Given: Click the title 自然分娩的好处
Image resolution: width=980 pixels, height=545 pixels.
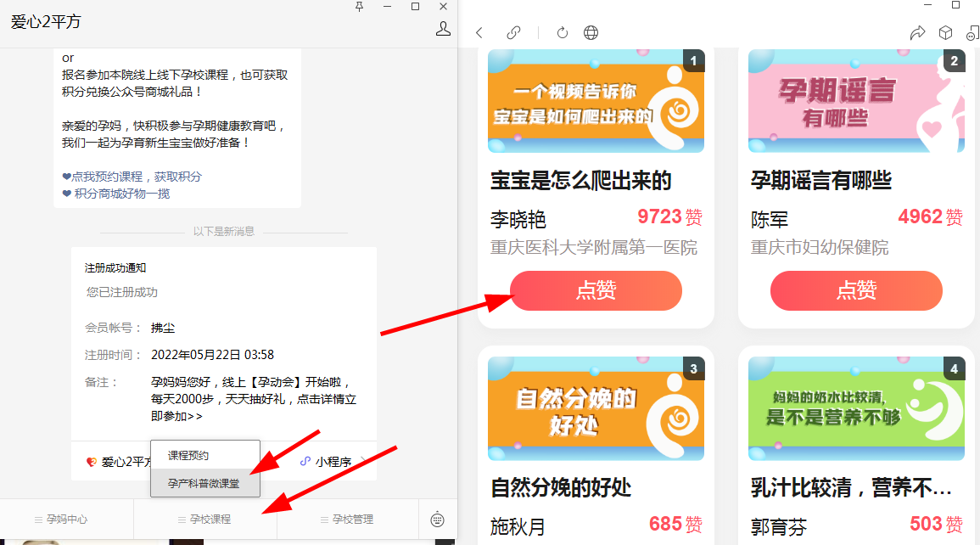Looking at the screenshot, I should (561, 487).
